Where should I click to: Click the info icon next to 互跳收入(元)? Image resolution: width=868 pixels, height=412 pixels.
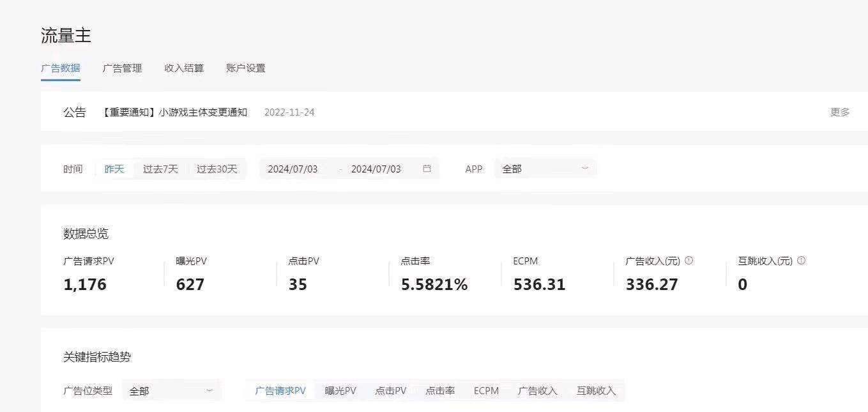(801, 261)
